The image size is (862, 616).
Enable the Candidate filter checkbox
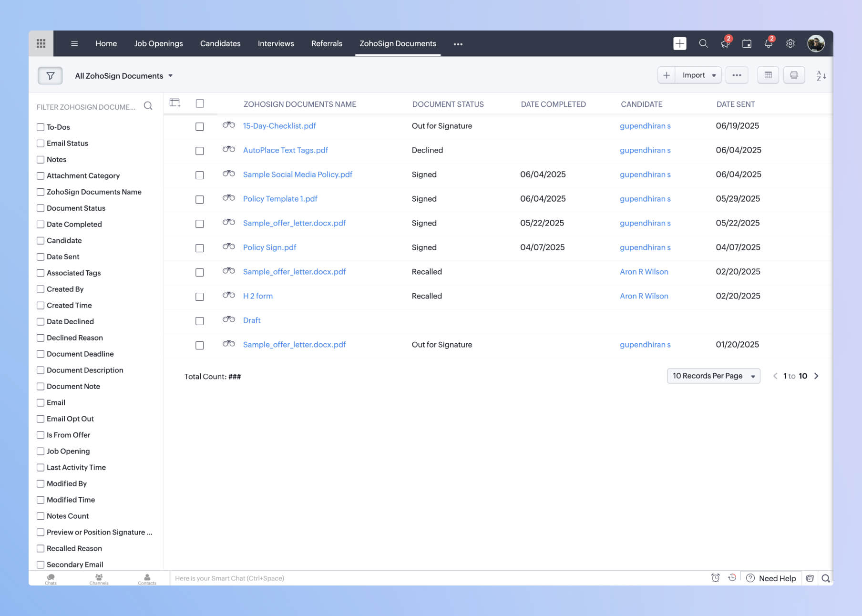(41, 241)
